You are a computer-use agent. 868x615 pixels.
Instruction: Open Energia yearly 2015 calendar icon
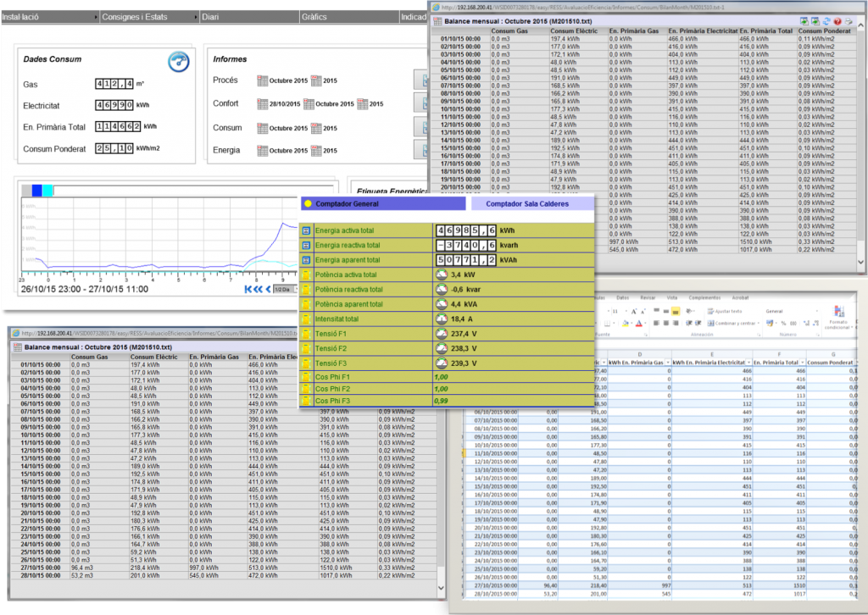click(316, 151)
